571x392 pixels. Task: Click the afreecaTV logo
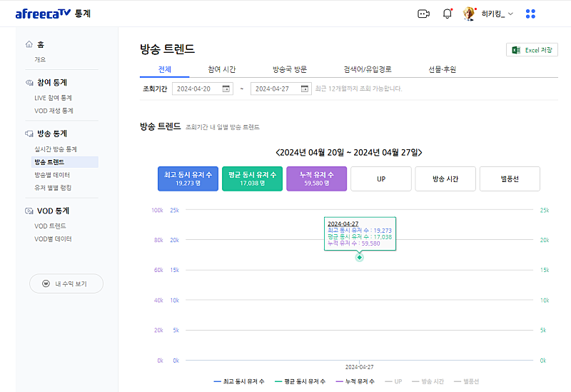(x=43, y=14)
